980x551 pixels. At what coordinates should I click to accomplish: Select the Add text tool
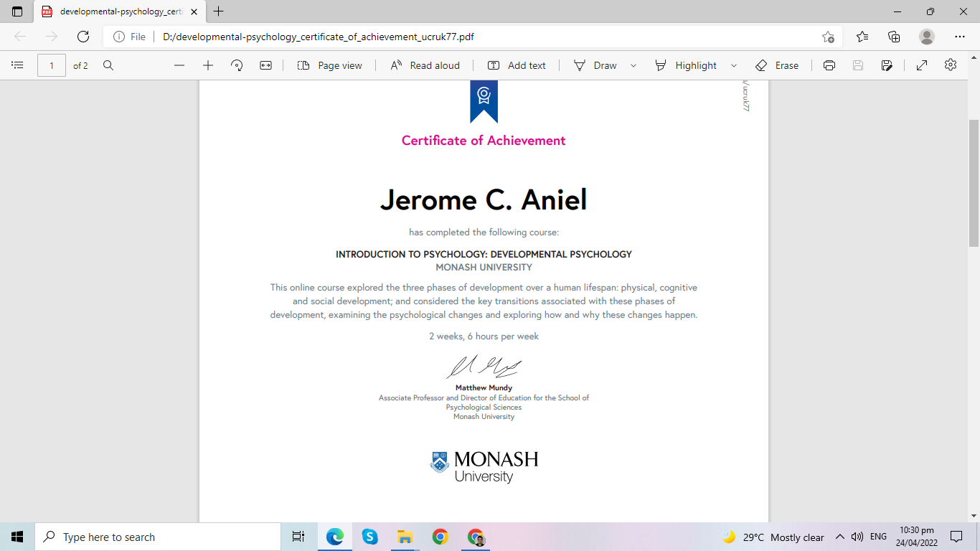(x=517, y=65)
